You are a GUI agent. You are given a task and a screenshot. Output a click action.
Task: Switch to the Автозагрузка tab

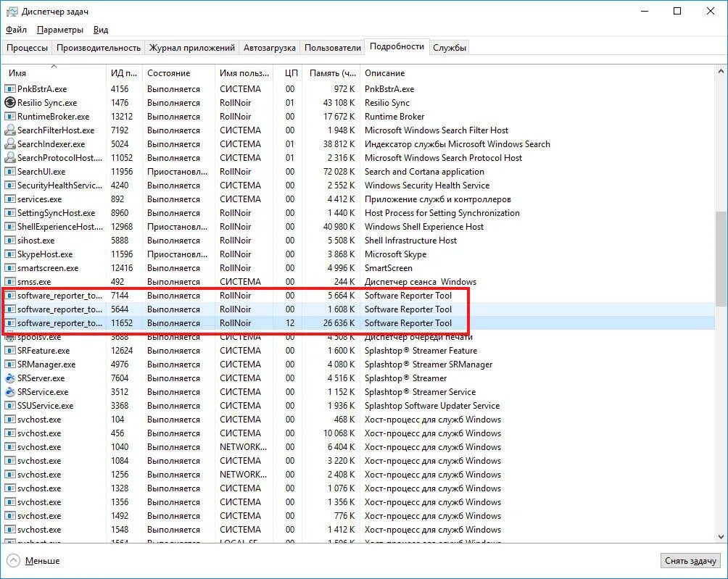click(x=269, y=48)
